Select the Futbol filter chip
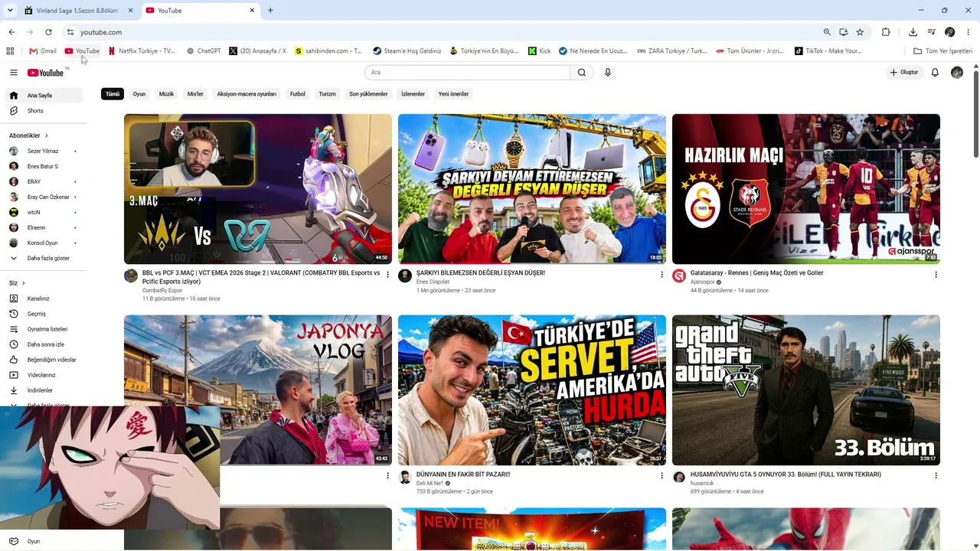Screen dimensions: 980x551 click(x=298, y=94)
